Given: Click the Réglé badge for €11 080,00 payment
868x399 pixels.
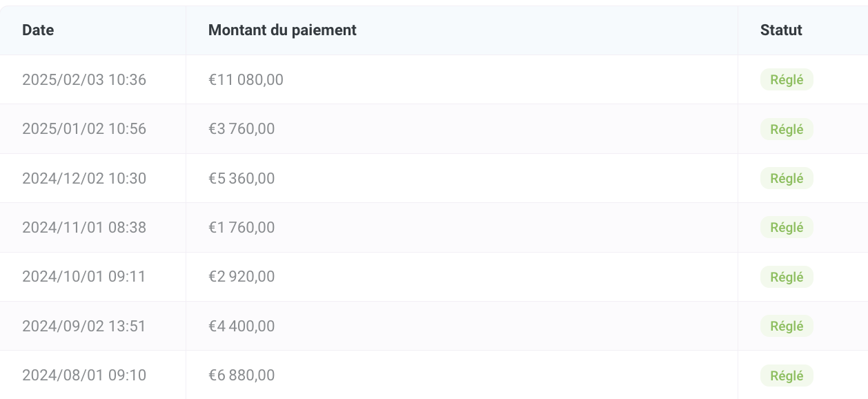Looking at the screenshot, I should [787, 80].
